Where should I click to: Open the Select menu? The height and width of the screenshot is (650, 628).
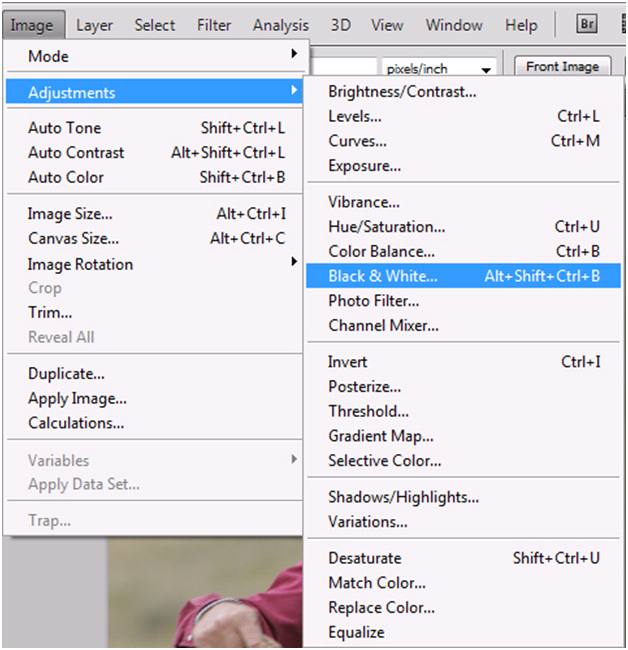[155, 25]
